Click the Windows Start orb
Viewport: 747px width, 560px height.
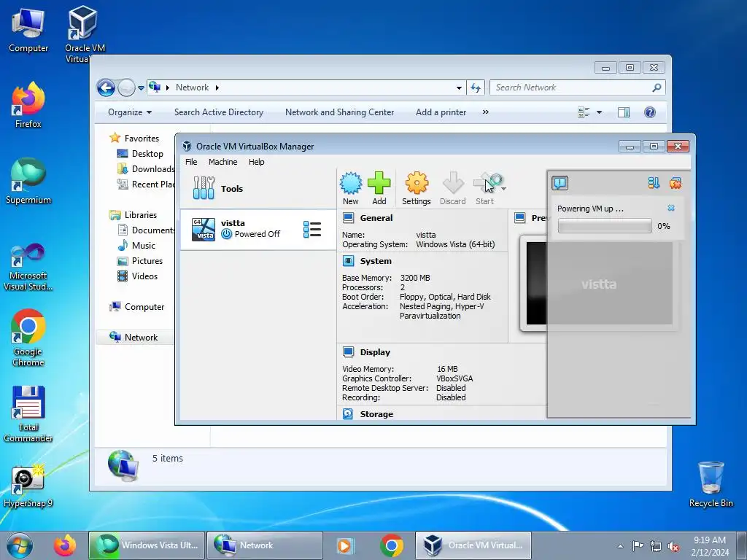pos(20,545)
